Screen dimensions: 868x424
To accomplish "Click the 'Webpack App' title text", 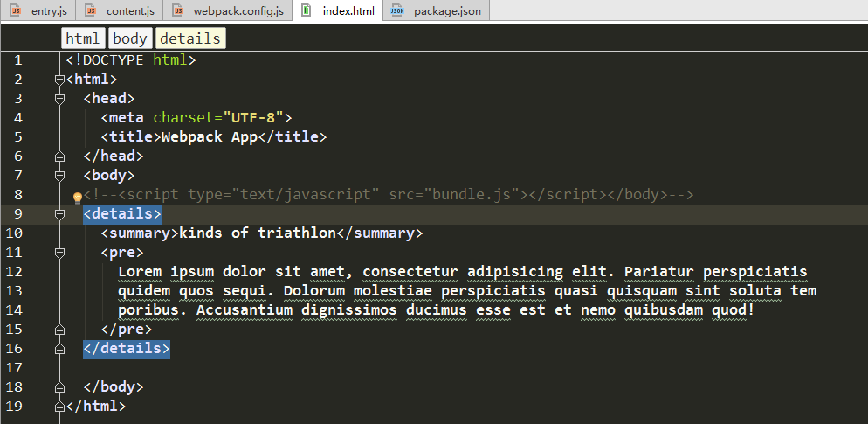I will click(x=210, y=137).
